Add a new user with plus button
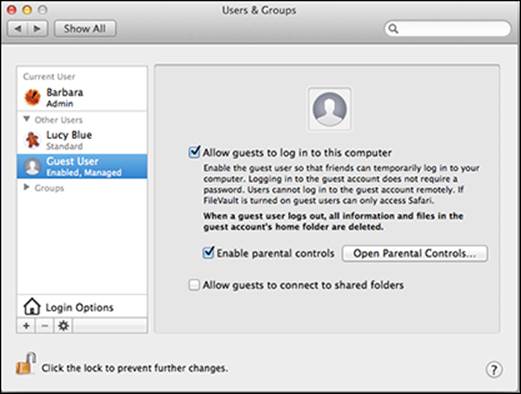This screenshot has width=521, height=394. pyautogui.click(x=26, y=326)
